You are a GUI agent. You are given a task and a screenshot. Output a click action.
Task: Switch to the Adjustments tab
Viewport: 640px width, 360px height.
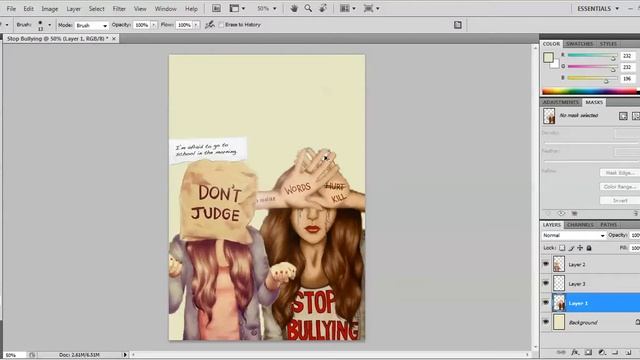[561, 102]
